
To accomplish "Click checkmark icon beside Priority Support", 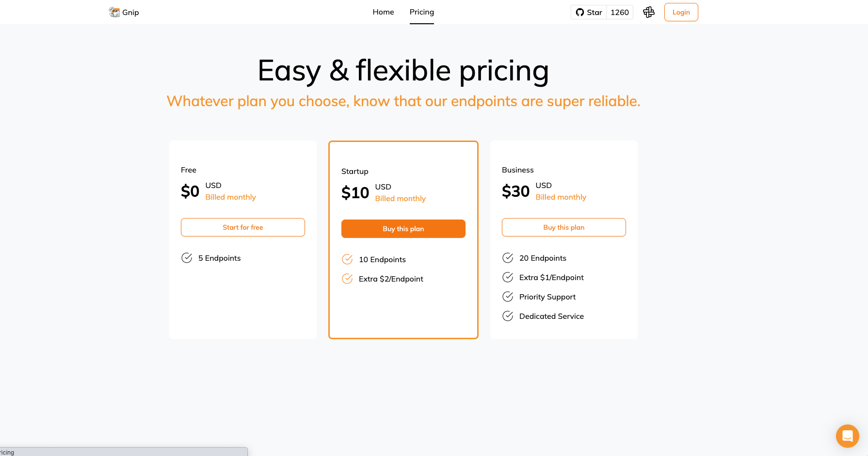I will [x=508, y=297].
